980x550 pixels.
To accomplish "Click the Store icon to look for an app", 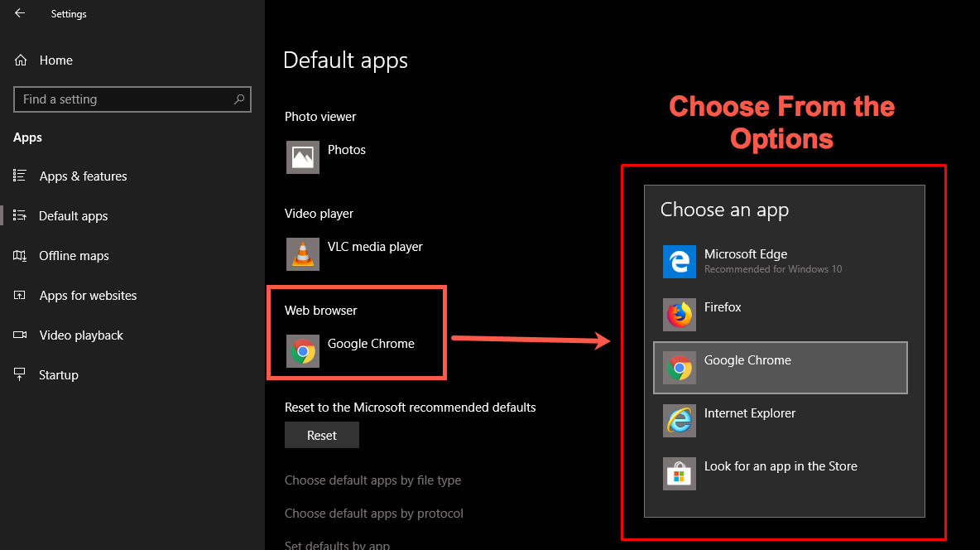I will click(679, 474).
